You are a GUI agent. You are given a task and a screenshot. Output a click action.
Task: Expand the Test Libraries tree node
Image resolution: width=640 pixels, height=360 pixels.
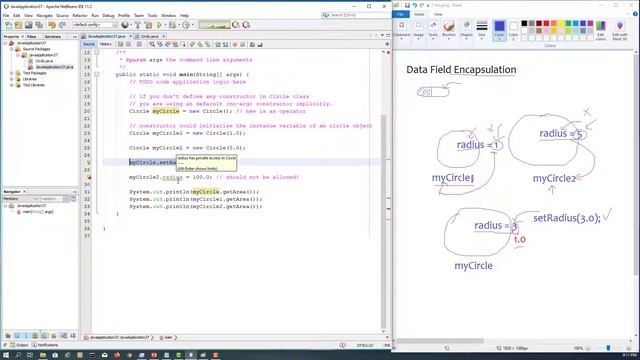[12, 85]
